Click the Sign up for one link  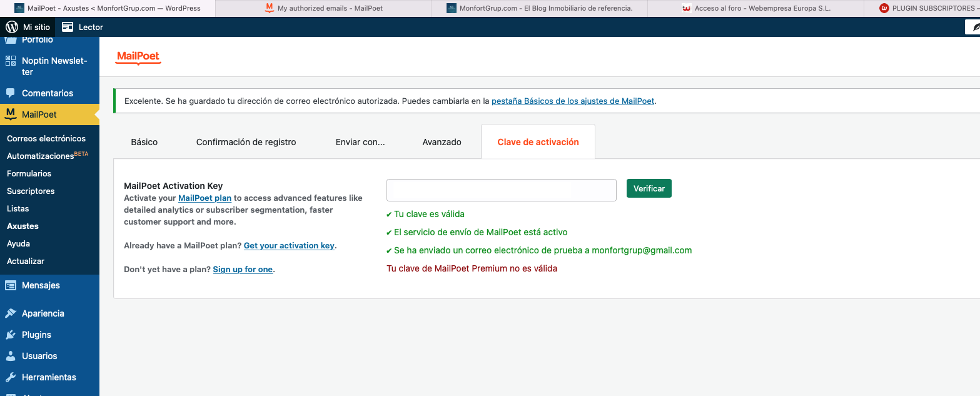pos(243,269)
